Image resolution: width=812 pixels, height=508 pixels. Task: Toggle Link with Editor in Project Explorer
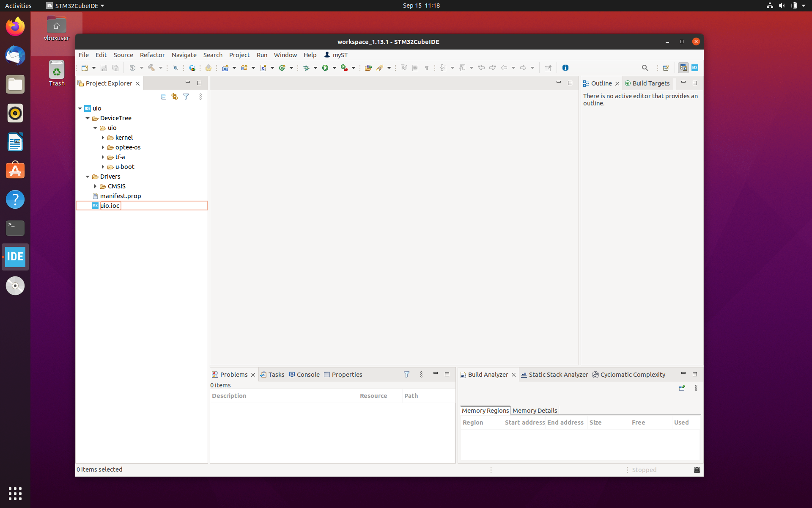[175, 97]
